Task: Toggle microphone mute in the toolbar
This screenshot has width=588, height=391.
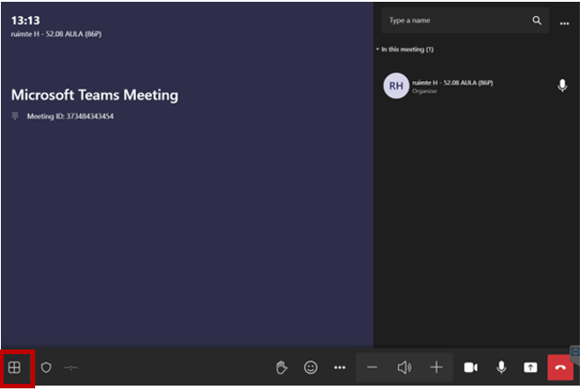Action: tap(501, 368)
